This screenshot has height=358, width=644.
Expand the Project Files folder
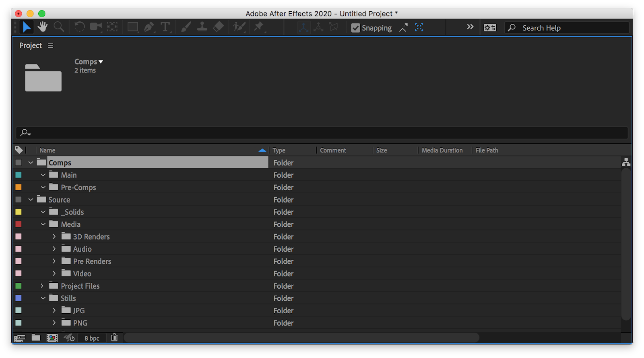42,286
